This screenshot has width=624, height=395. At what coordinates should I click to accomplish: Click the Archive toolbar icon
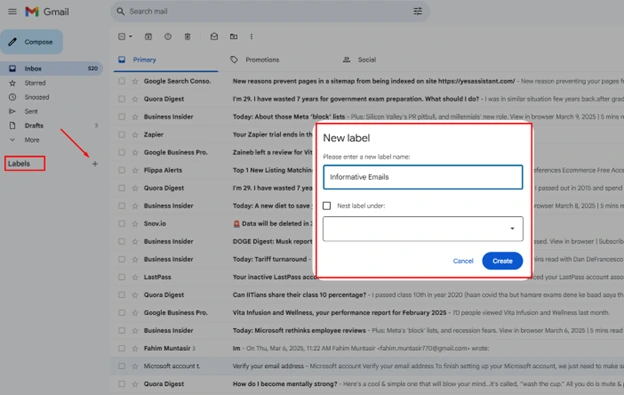(x=148, y=37)
